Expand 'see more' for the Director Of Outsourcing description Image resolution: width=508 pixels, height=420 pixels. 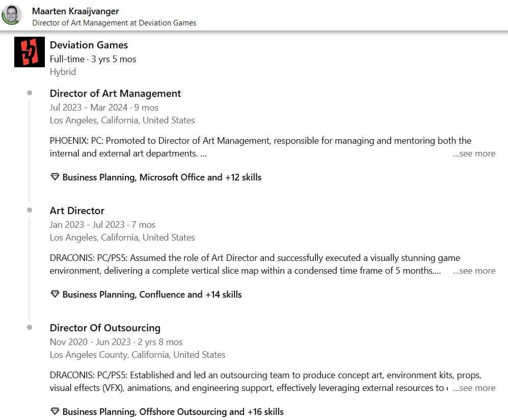coord(474,388)
